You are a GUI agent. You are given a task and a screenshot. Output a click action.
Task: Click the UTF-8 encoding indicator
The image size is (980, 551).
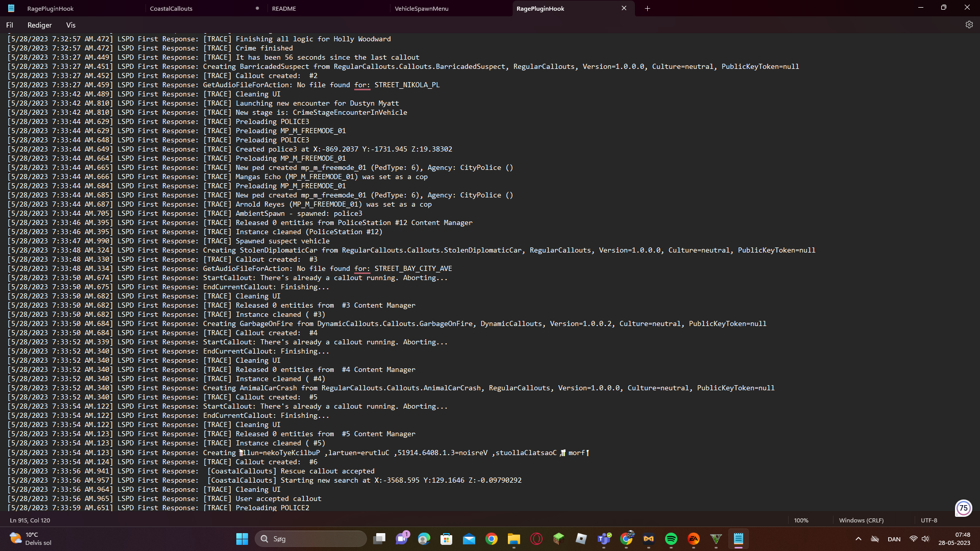tap(928, 520)
